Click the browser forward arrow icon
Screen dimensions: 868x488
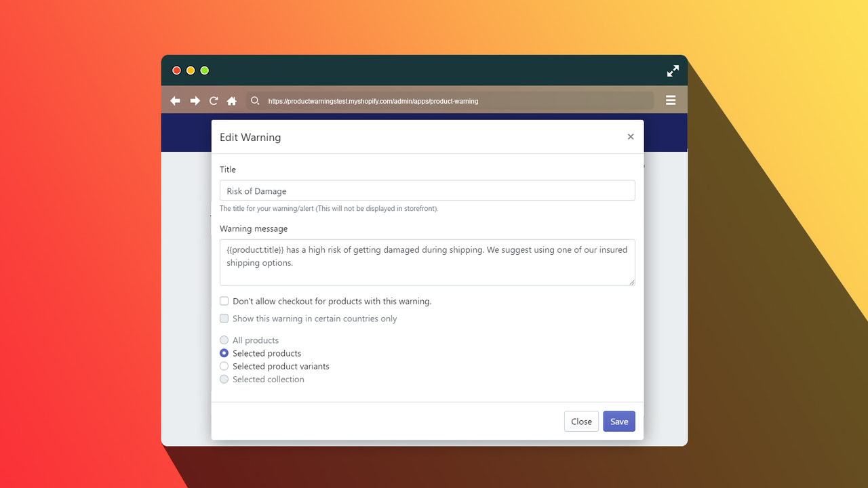[195, 100]
